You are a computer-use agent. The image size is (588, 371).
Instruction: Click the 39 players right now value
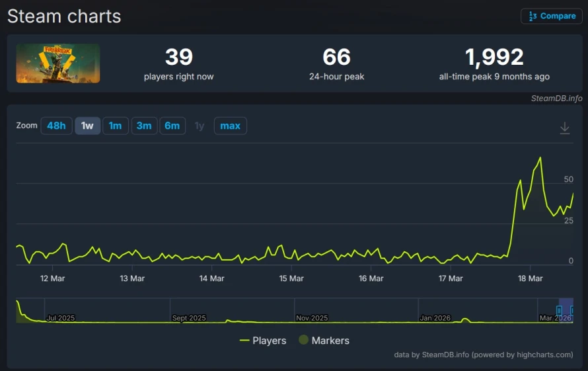click(179, 57)
